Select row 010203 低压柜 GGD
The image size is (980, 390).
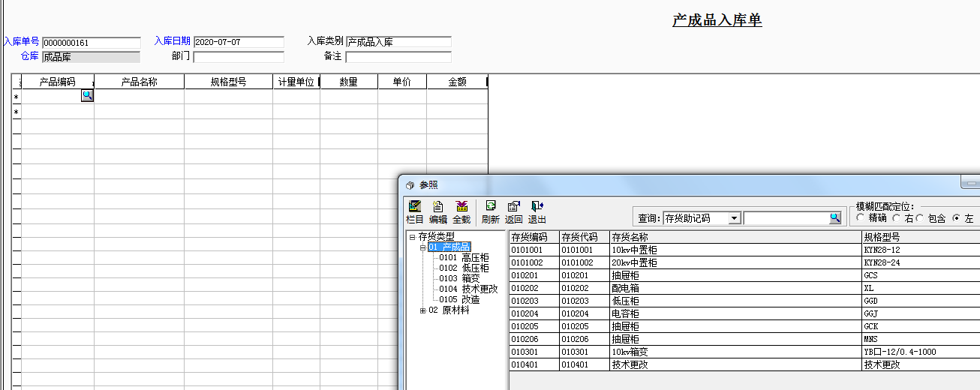tap(744, 301)
